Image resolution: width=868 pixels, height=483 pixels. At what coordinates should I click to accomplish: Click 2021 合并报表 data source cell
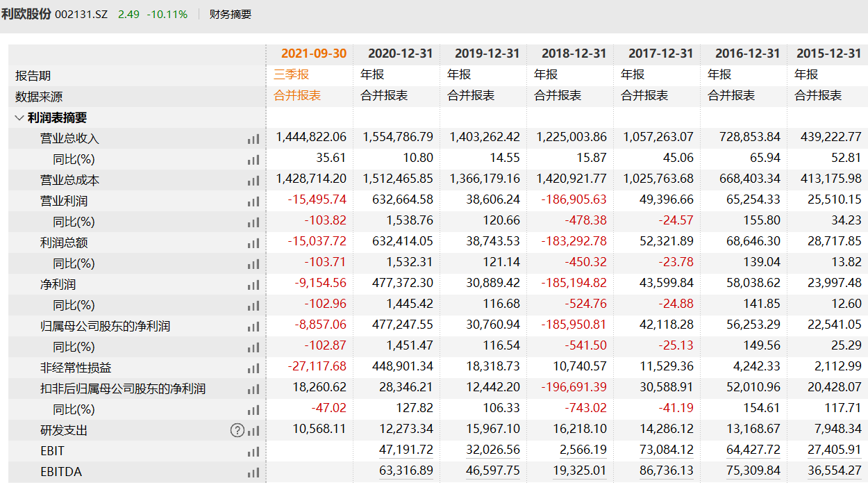(297, 95)
